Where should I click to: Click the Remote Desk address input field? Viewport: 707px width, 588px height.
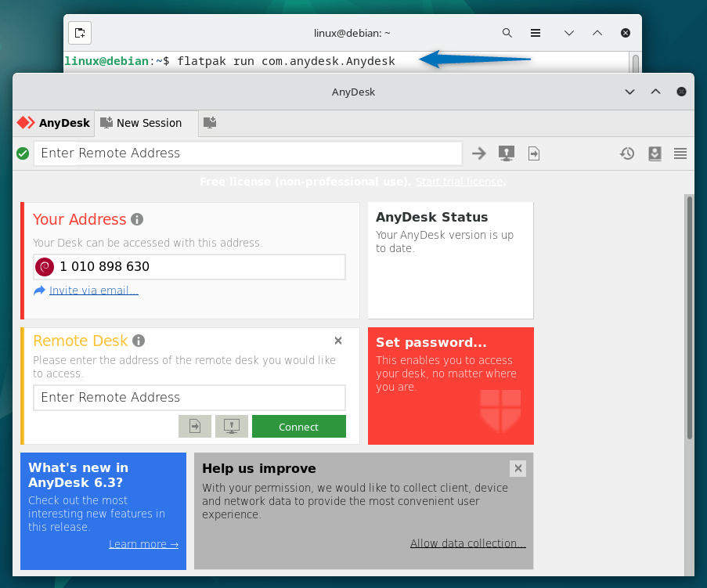tap(189, 397)
